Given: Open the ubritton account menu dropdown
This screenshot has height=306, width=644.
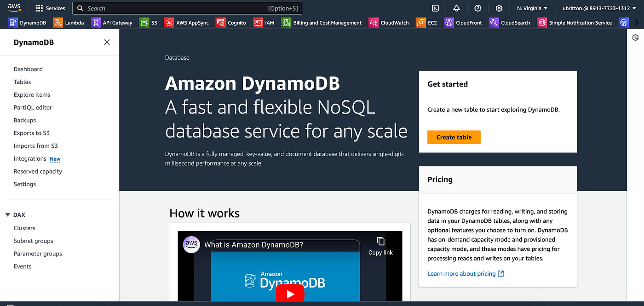Looking at the screenshot, I should [599, 8].
